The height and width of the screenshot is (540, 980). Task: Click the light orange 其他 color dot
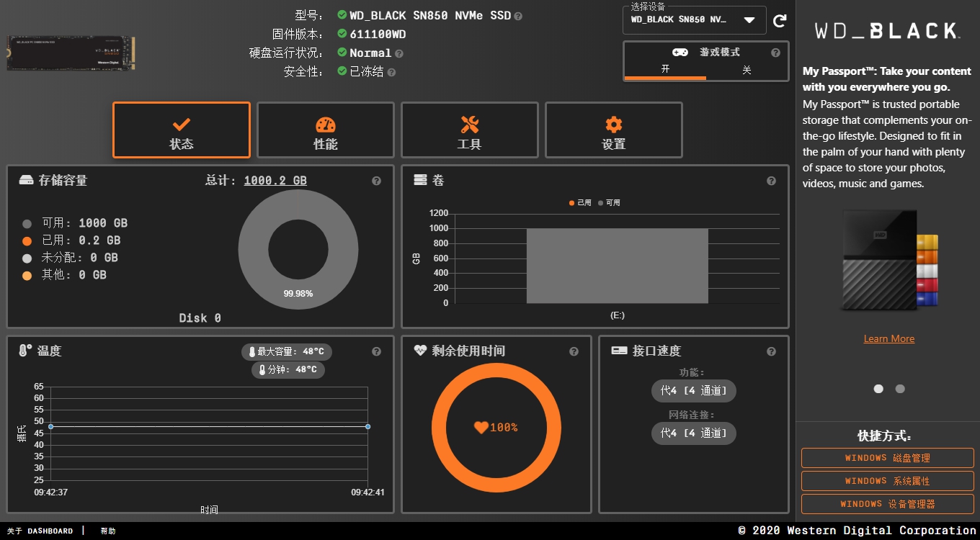[27, 275]
